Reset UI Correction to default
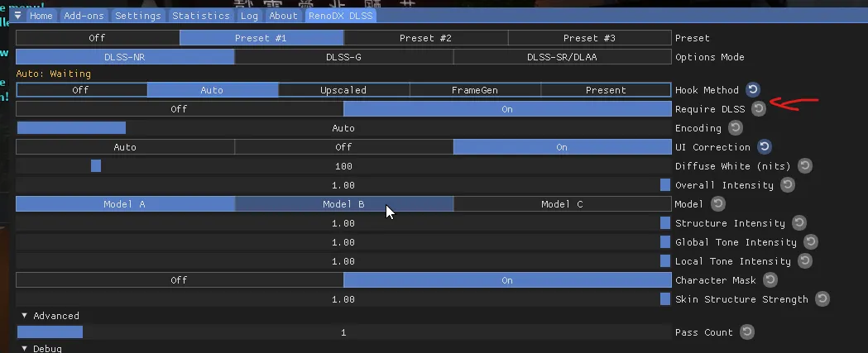Image resolution: width=868 pixels, height=353 pixels. click(765, 147)
